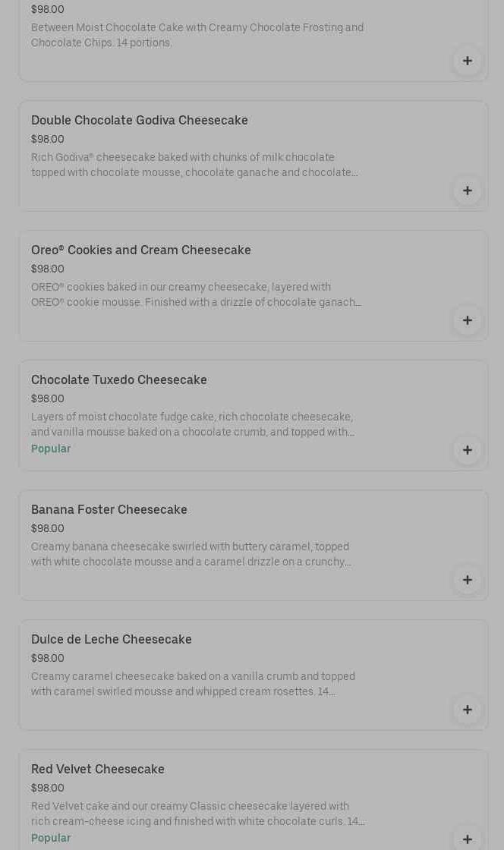Image resolution: width=504 pixels, height=850 pixels.
Task: Add Oreo Cookies and Cream Cheesecake to order
Action: [467, 320]
